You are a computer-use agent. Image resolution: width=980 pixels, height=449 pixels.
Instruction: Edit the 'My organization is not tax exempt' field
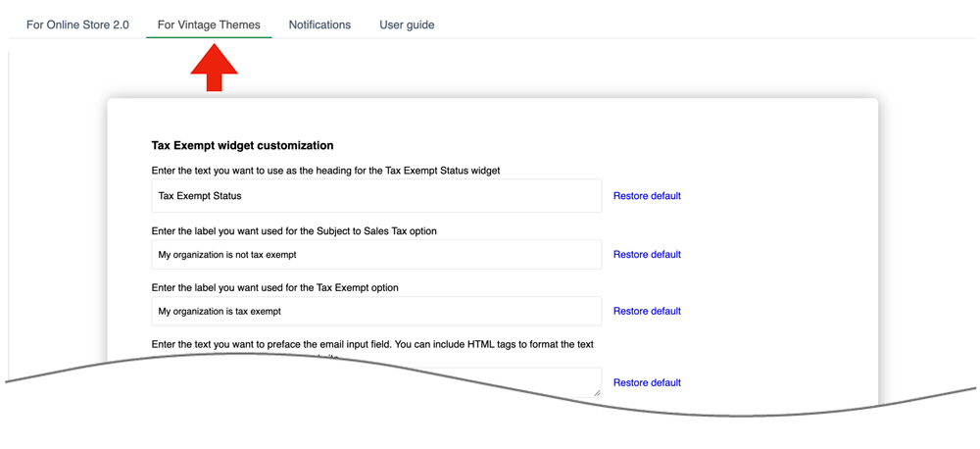pyautogui.click(x=376, y=255)
